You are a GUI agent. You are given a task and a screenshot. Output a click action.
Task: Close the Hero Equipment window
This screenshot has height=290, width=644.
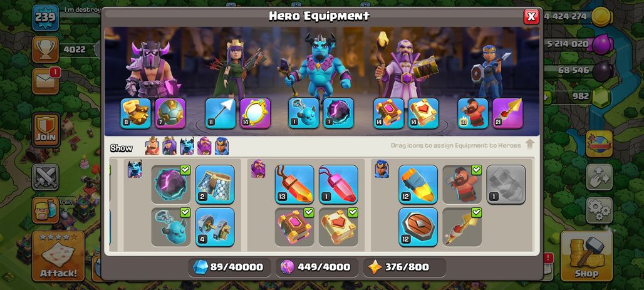pos(531,16)
